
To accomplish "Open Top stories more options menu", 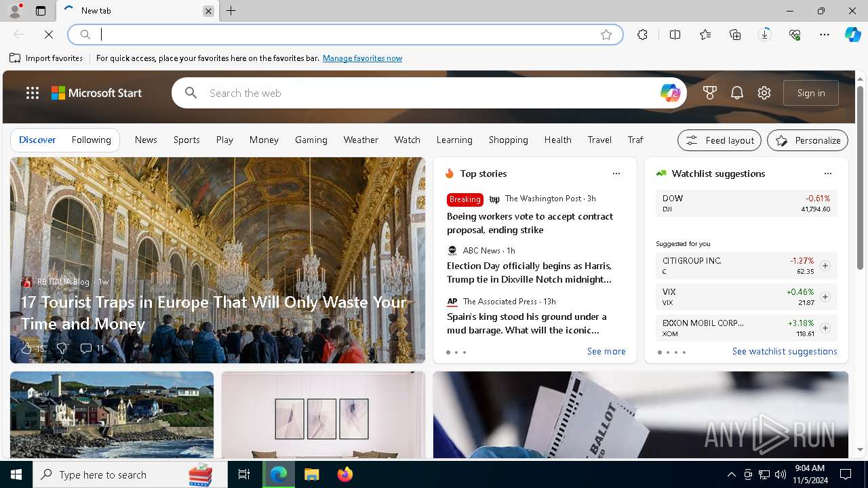I will tap(616, 174).
